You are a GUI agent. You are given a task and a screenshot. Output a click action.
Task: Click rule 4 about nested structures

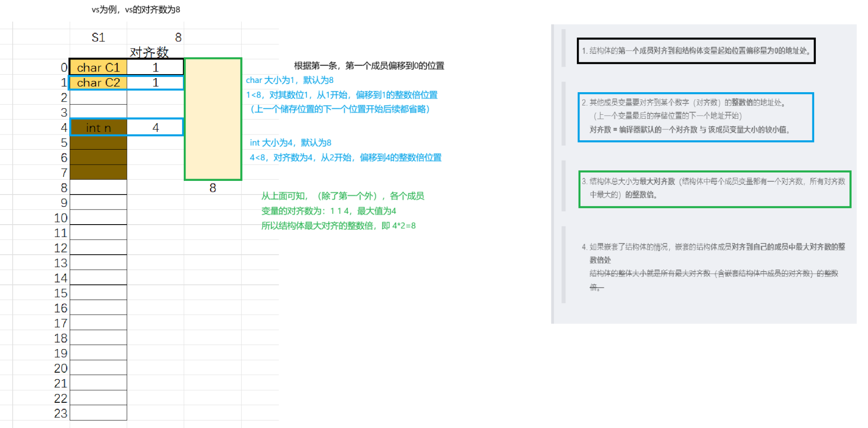click(x=713, y=265)
